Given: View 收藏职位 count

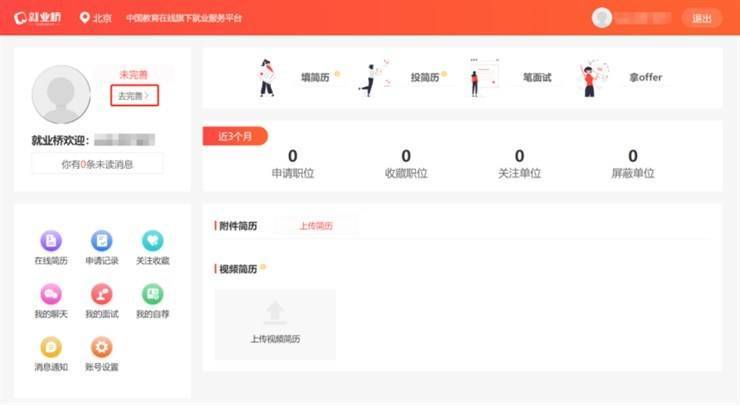Looking at the screenshot, I should pos(406,164).
